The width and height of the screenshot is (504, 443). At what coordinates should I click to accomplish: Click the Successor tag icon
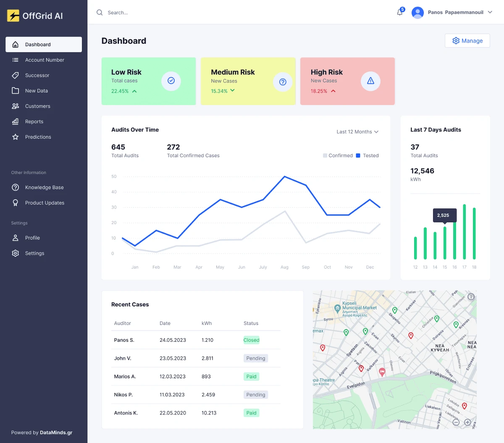tap(16, 75)
